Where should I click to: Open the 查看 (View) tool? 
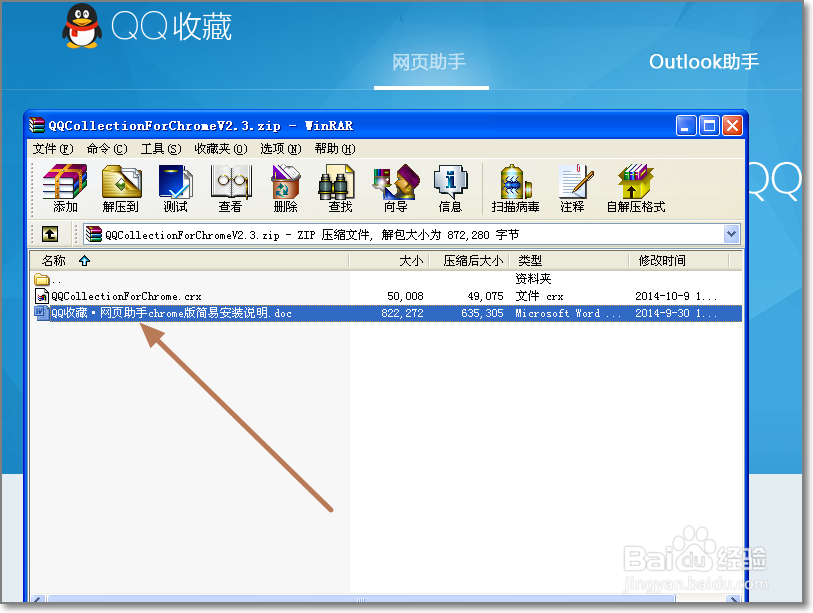point(231,188)
